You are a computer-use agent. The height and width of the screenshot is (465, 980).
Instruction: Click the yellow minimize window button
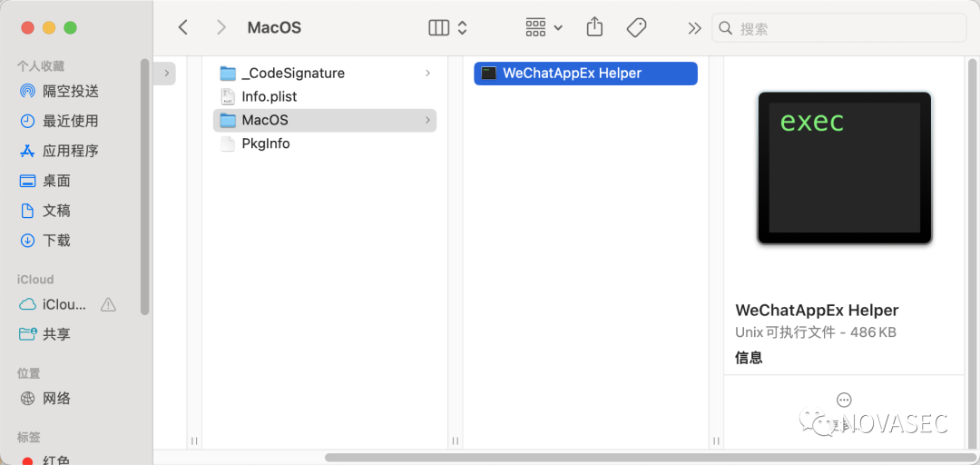[49, 27]
